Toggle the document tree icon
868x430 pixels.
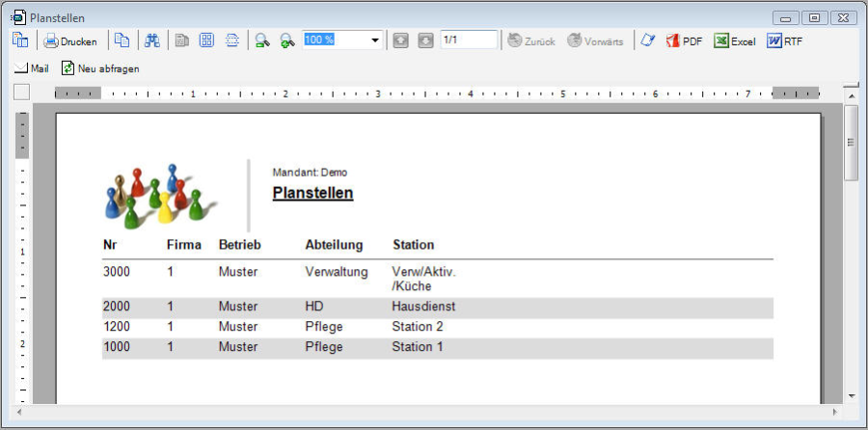pos(19,40)
